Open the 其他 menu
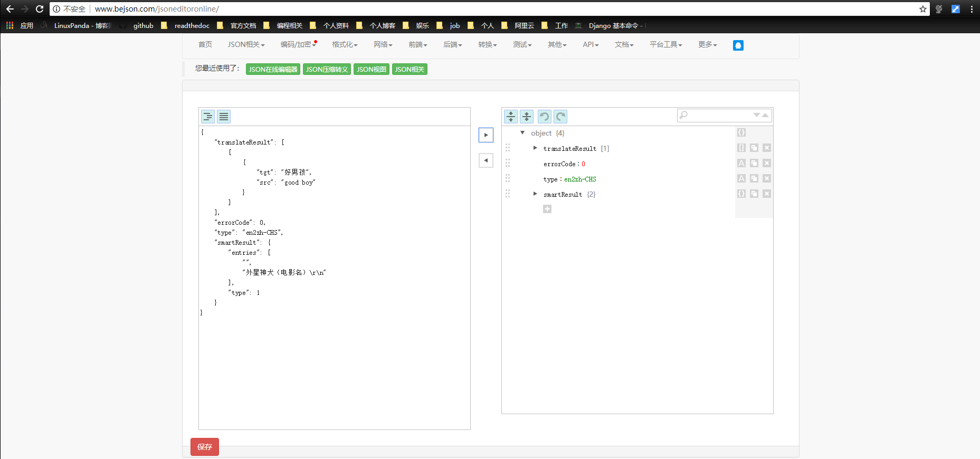This screenshot has width=980, height=459. pos(557,45)
